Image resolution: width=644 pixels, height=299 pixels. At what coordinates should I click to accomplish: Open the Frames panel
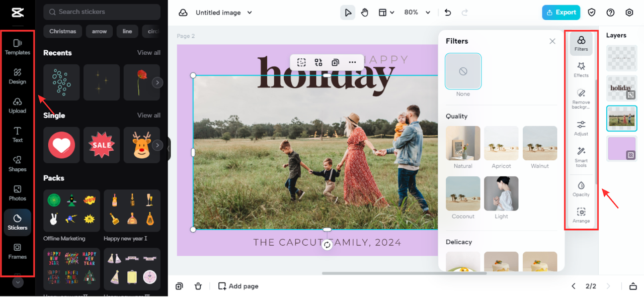pos(17,251)
